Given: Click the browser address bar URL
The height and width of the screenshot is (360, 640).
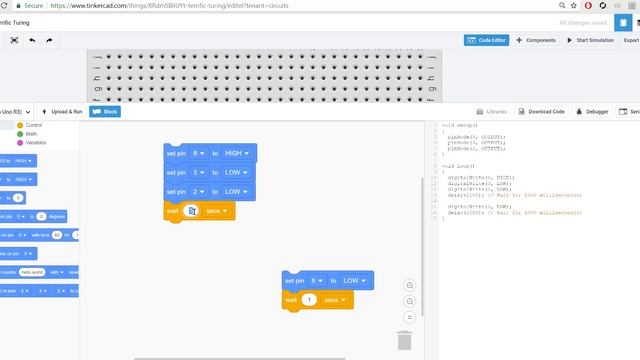Looking at the screenshot, I should 169,6.
